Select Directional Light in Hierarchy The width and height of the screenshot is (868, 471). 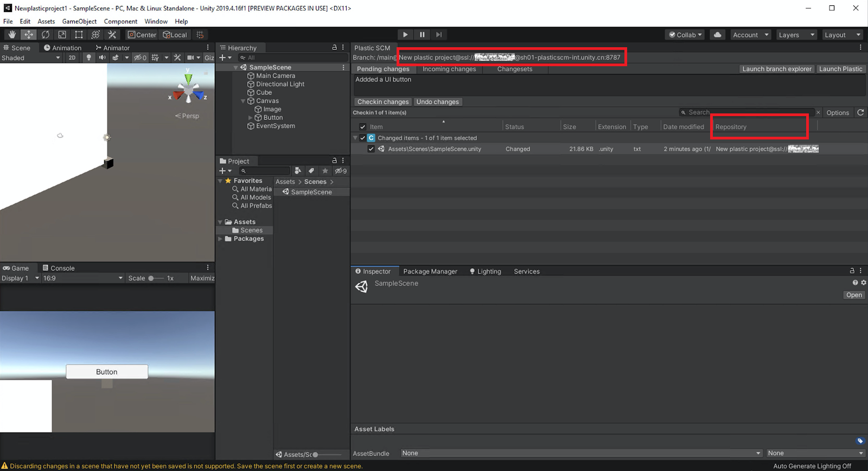280,84
